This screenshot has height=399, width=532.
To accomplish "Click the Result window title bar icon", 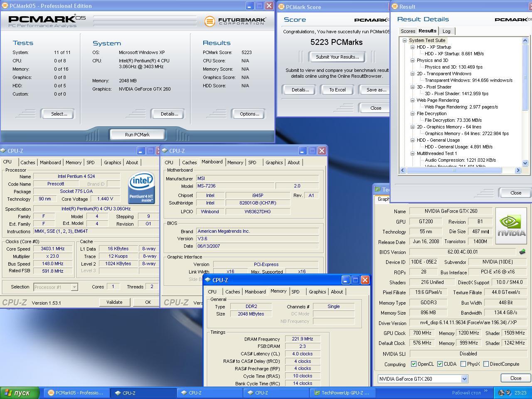I will pyautogui.click(x=394, y=6).
